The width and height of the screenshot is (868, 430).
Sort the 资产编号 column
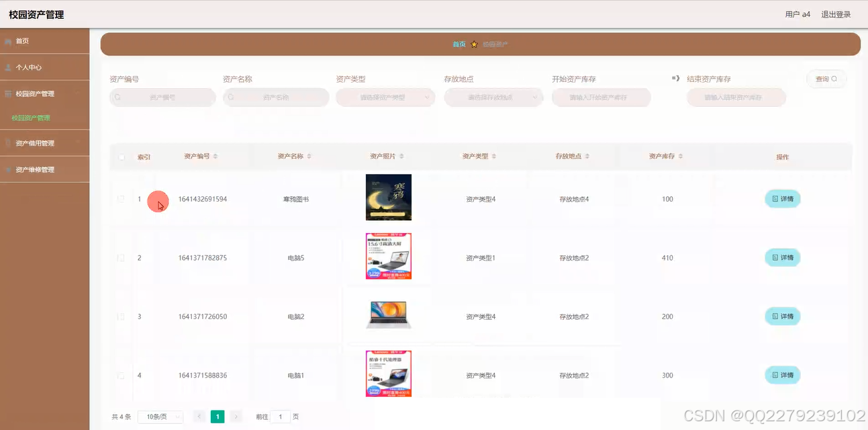[x=215, y=156]
